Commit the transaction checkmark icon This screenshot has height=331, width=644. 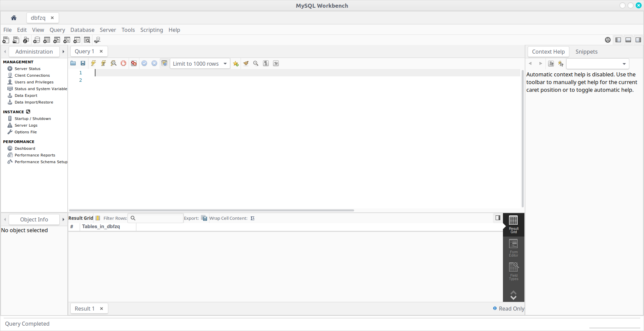click(144, 63)
